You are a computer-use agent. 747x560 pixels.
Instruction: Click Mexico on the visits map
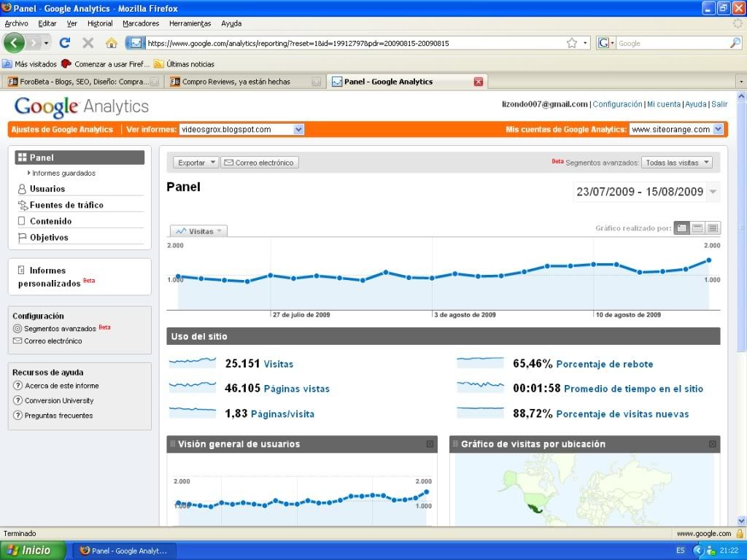[535, 508]
